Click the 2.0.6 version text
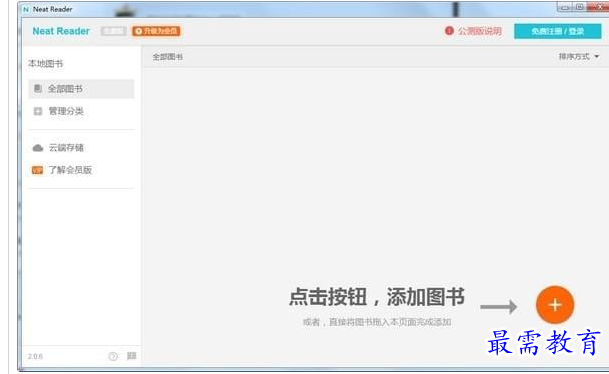The image size is (609, 374). click(x=35, y=356)
